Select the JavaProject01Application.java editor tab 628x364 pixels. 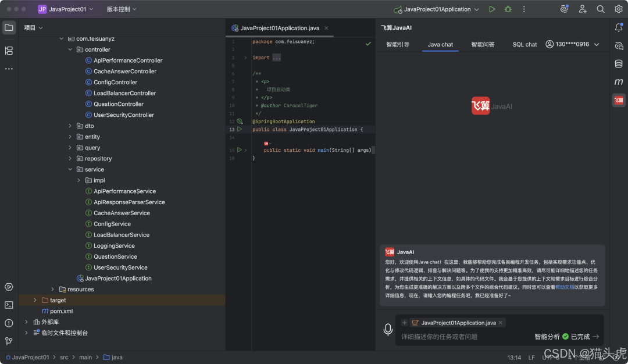click(x=280, y=28)
